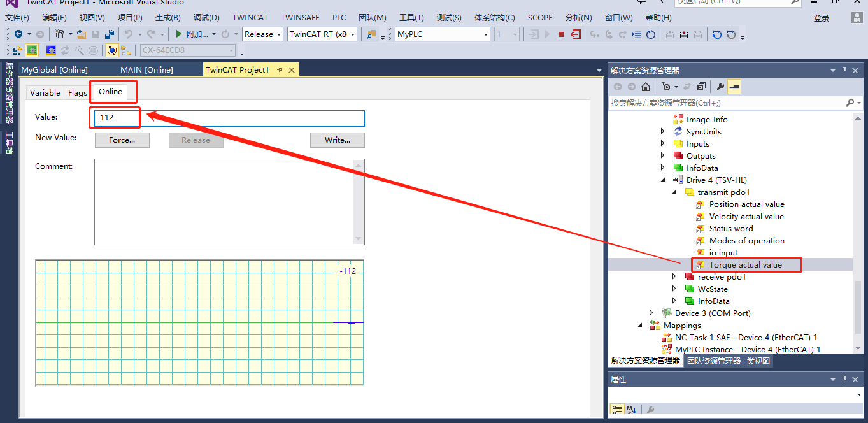
Task: Collapse the Drive 4 (TSV-HL) node
Action: (x=662, y=180)
